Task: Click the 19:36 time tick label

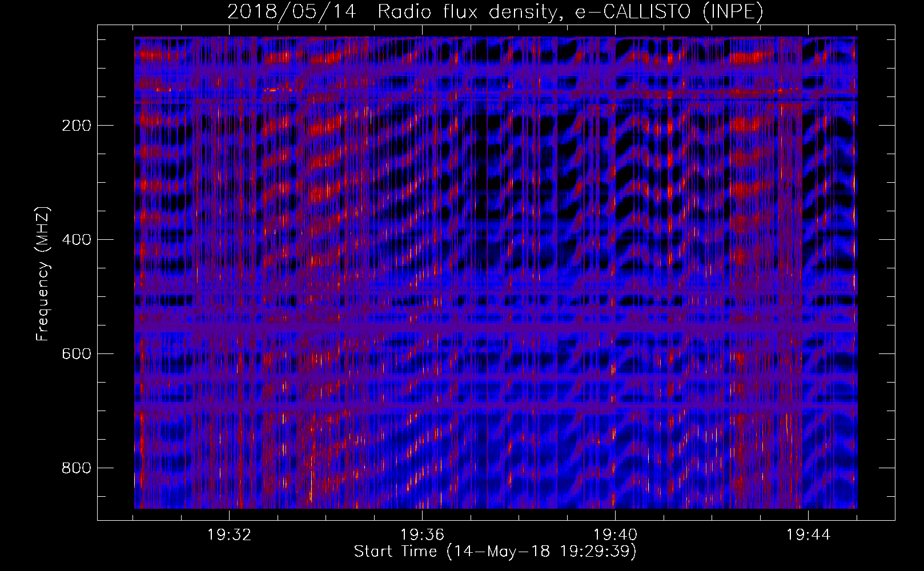Action: click(x=422, y=535)
